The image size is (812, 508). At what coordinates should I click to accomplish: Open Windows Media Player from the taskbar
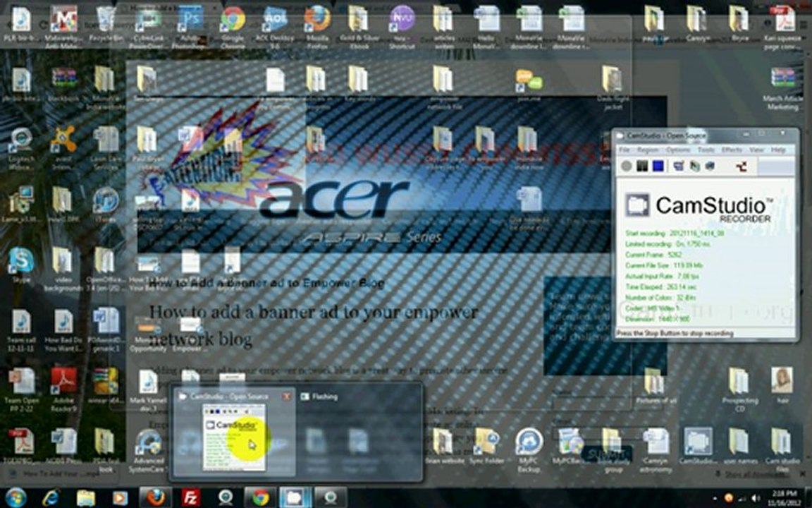click(120, 497)
